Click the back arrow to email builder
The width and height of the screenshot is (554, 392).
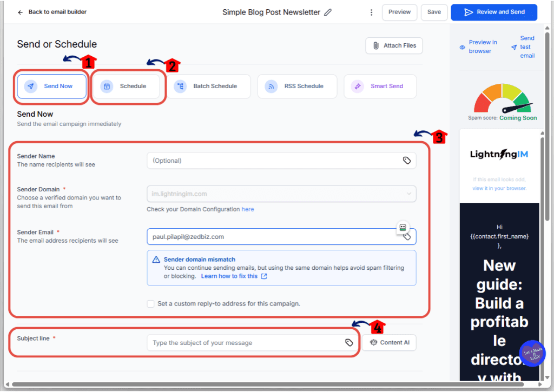(21, 12)
